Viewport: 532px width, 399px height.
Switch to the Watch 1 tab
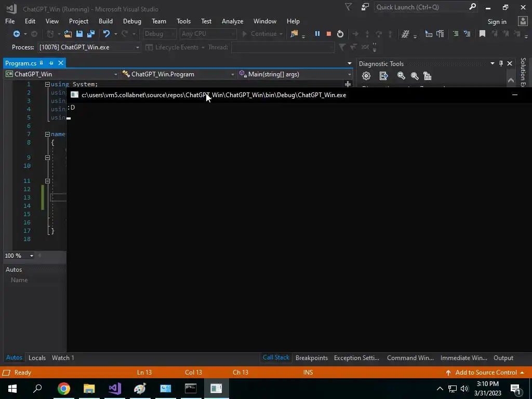click(x=63, y=357)
